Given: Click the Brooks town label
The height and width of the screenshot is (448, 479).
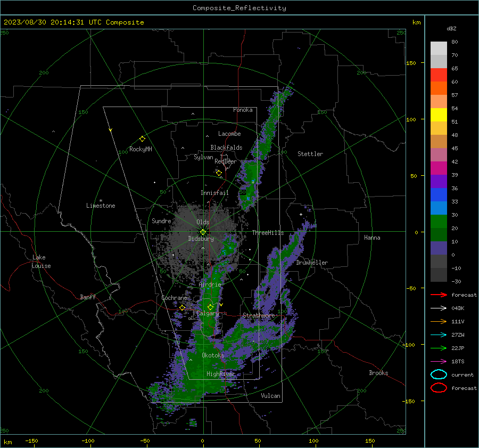Looking at the screenshot, I should (378, 373).
